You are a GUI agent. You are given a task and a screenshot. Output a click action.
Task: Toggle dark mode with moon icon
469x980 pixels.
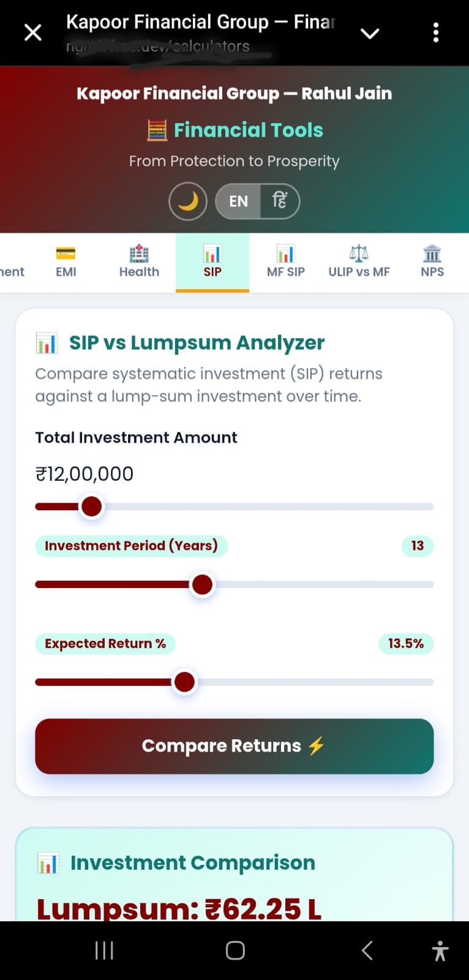click(188, 202)
